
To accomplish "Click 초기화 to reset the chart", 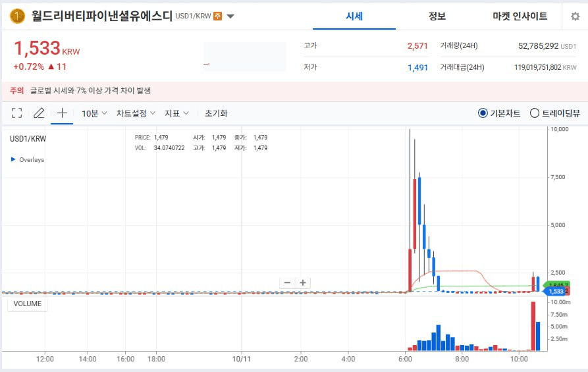I will pyautogui.click(x=216, y=113).
